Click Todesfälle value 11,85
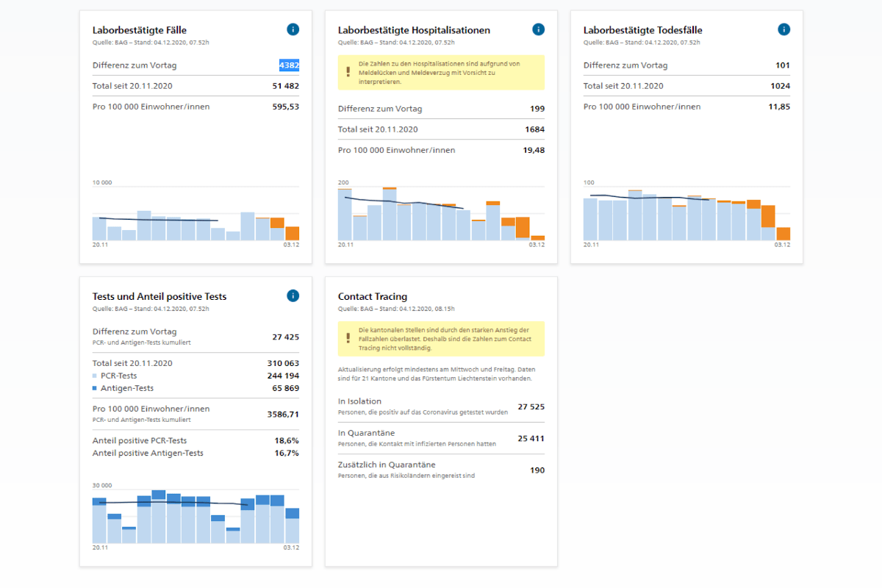Viewport: 882px width, 588px height. coord(779,107)
